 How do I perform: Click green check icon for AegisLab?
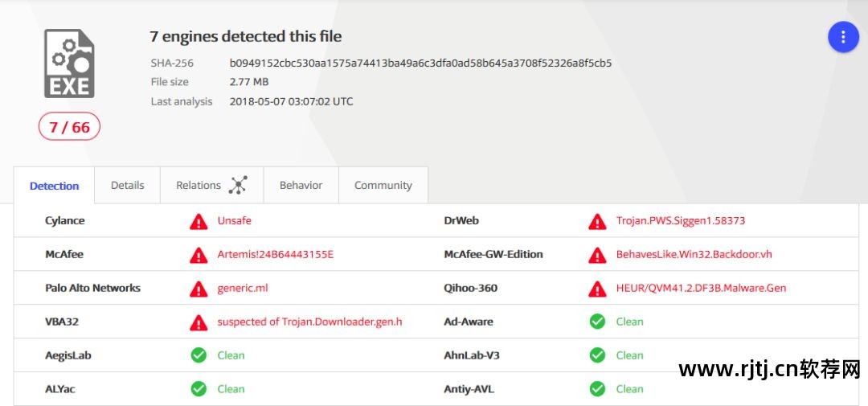199,355
